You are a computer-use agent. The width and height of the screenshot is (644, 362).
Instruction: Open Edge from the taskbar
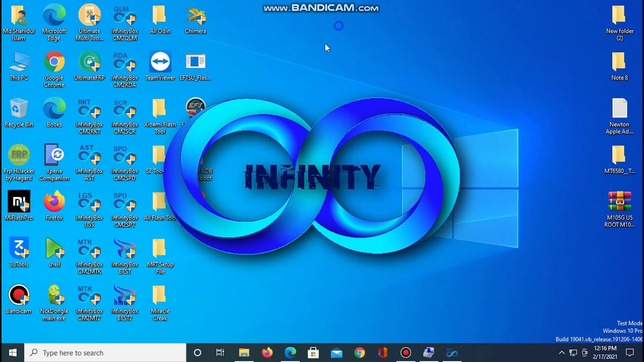tap(290, 353)
